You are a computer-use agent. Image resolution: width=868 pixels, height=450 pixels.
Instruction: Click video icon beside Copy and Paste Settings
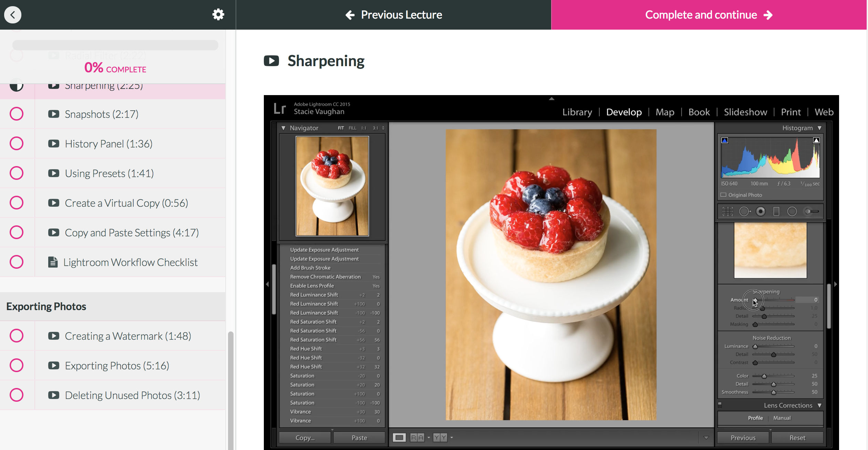(54, 233)
